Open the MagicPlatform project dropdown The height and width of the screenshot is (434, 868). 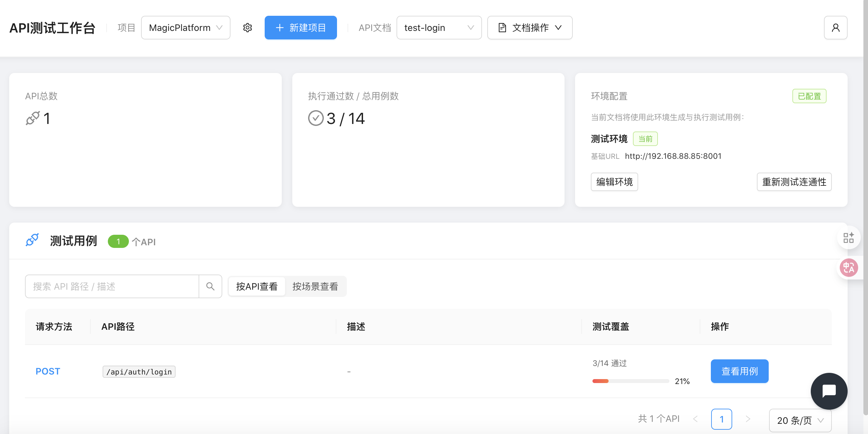click(185, 28)
